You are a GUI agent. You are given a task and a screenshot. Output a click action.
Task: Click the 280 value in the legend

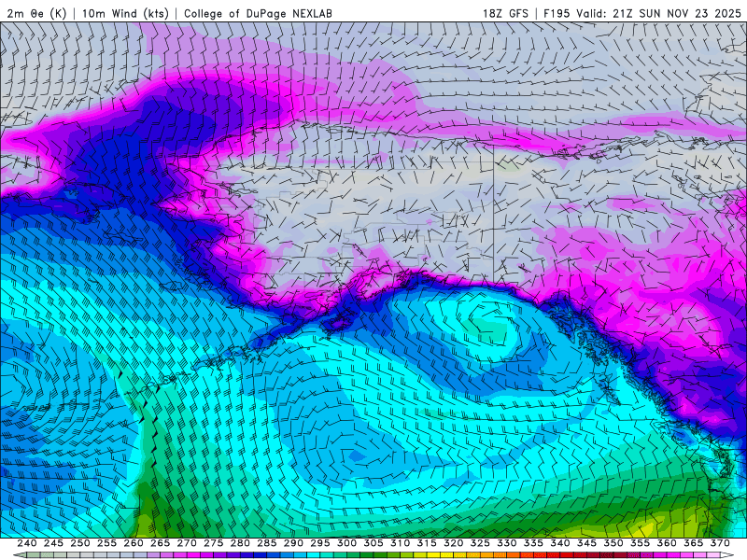pos(240,543)
